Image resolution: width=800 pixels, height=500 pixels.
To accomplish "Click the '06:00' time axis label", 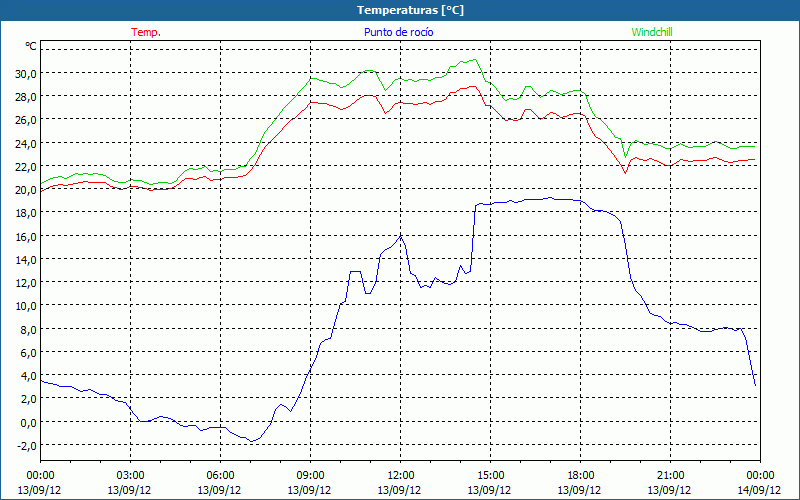I will 220,476.
